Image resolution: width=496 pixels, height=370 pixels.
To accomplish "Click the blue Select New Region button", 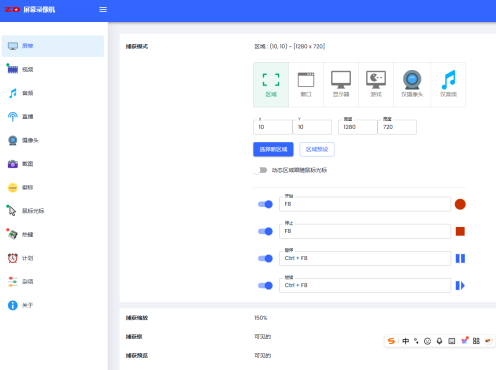I will [x=273, y=149].
